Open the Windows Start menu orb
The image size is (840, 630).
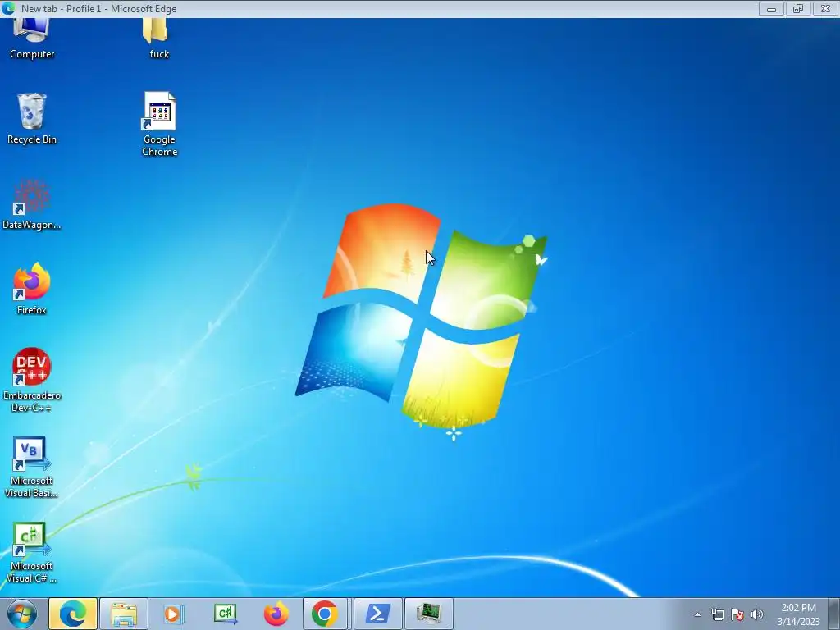coord(22,614)
